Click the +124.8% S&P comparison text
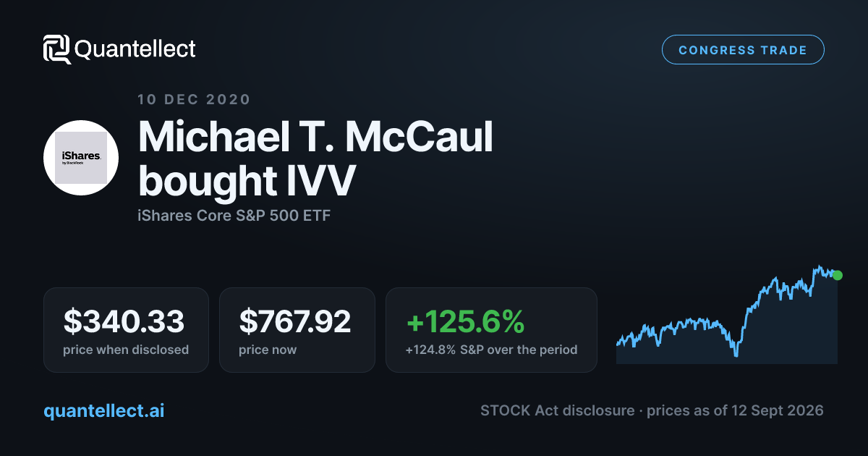868x456 pixels. click(491, 350)
